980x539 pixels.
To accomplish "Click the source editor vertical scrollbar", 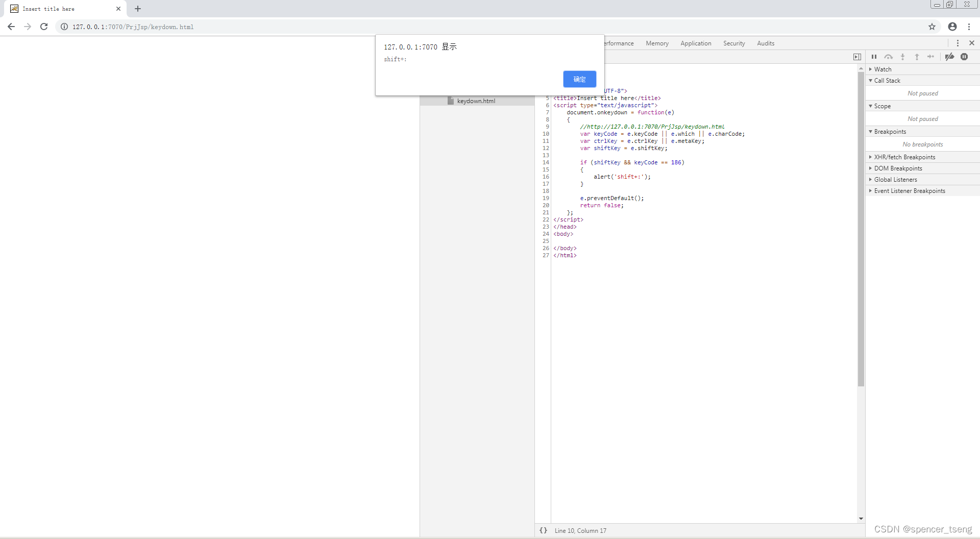I will (x=861, y=230).
